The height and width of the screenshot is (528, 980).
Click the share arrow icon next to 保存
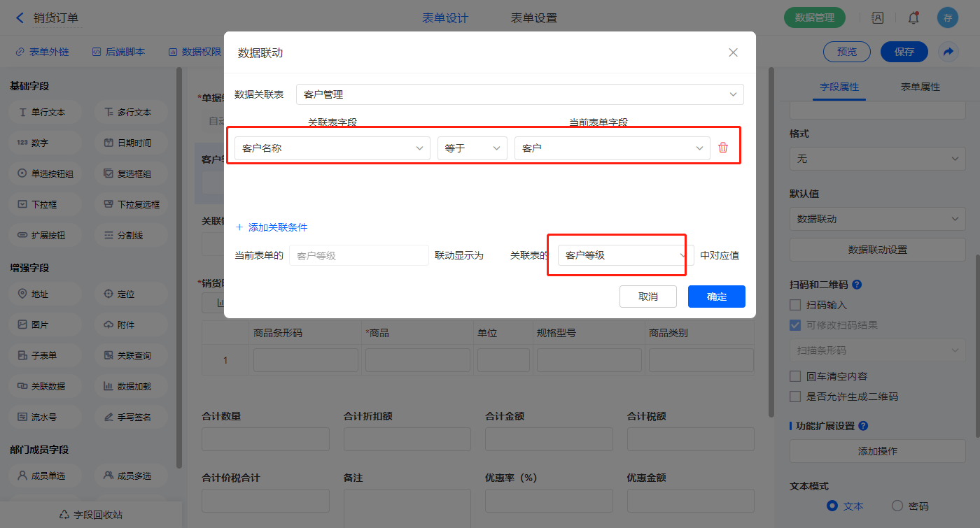(x=948, y=52)
